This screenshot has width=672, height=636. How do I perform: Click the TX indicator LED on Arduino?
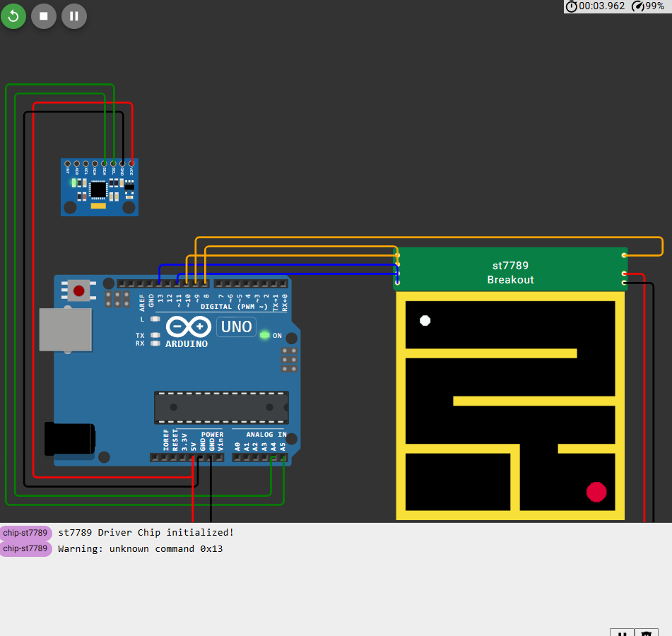[x=155, y=335]
